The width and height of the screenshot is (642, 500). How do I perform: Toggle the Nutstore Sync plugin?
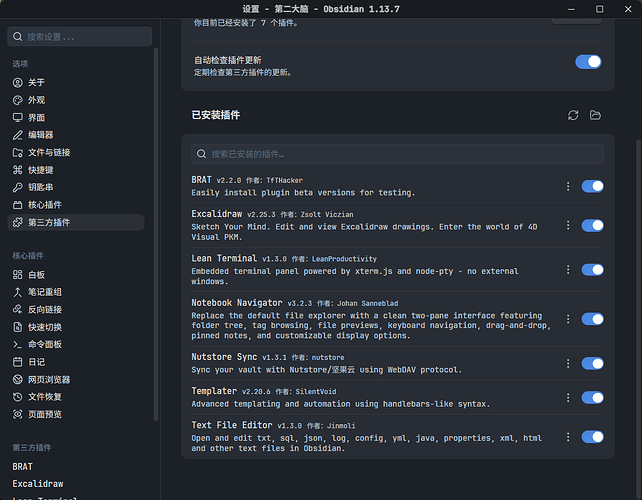click(x=592, y=364)
